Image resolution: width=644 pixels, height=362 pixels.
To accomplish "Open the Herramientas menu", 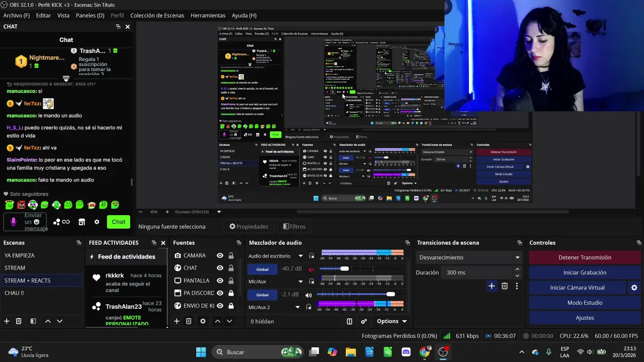I will point(208,16).
